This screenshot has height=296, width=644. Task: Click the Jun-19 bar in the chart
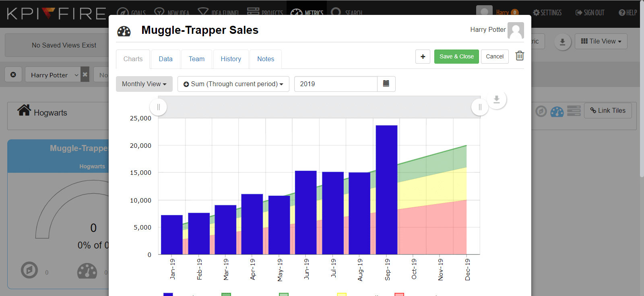click(306, 213)
